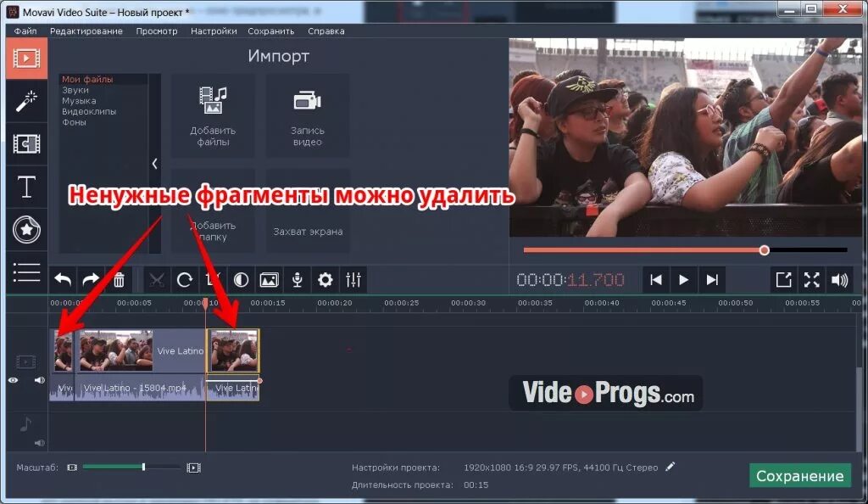Click the Добавить папку button

point(213,211)
